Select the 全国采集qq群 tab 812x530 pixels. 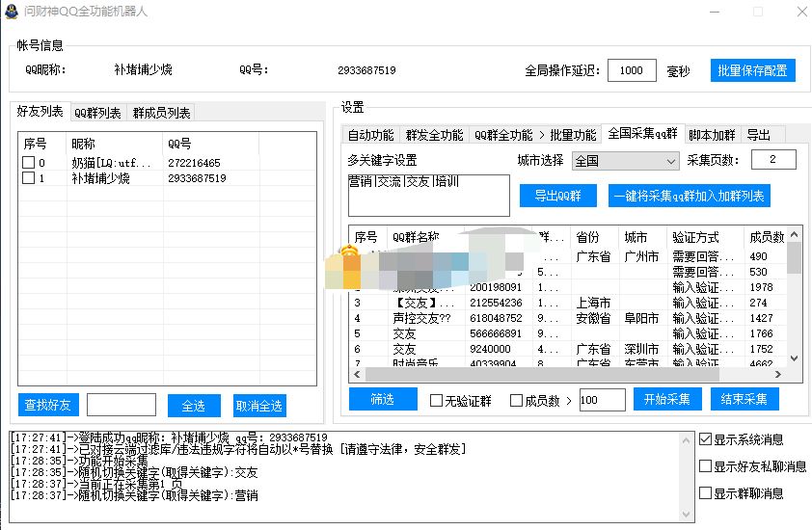click(642, 134)
